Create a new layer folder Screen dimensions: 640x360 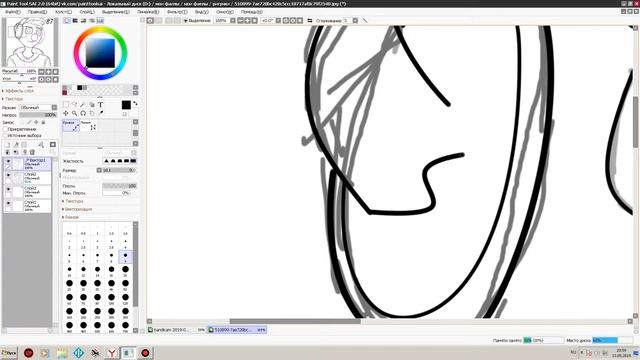24,144
